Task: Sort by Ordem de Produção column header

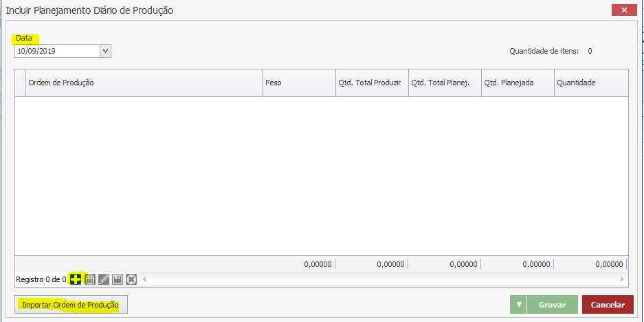Action: click(144, 83)
